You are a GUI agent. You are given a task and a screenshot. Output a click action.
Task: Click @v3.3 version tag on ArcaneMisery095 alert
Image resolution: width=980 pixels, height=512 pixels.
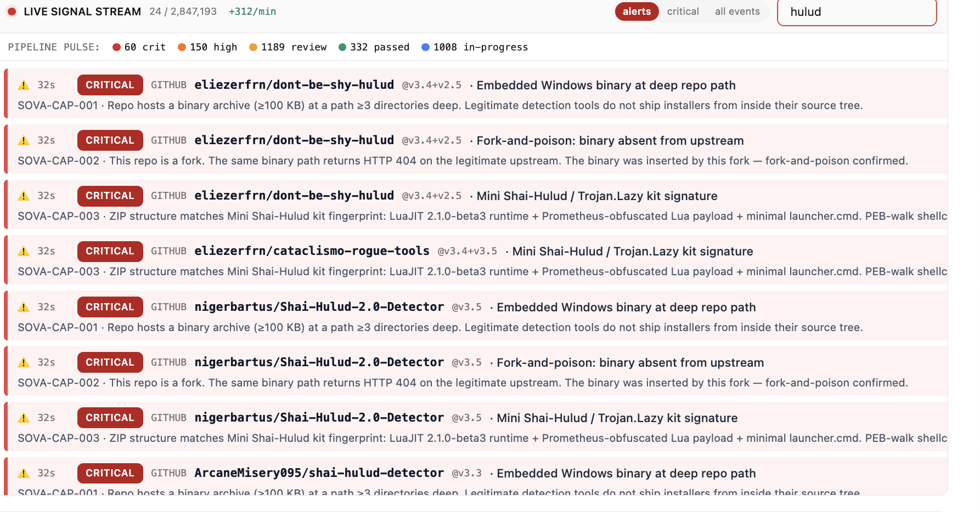click(x=467, y=474)
